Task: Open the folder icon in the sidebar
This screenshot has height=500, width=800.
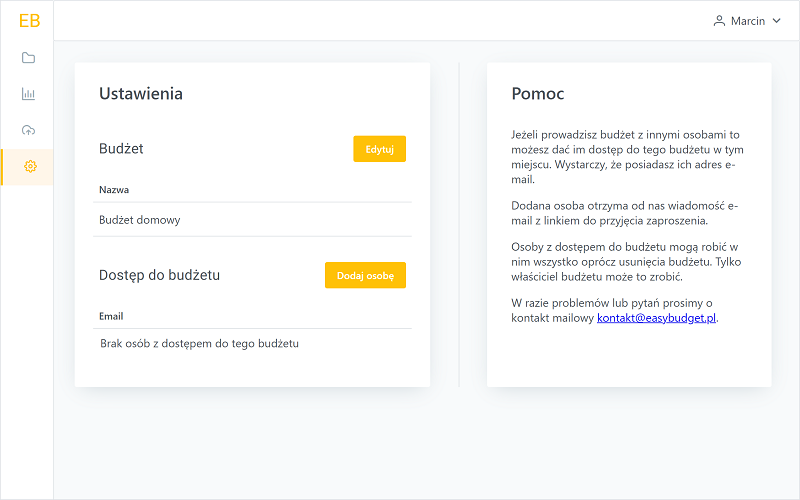Action: (x=29, y=58)
